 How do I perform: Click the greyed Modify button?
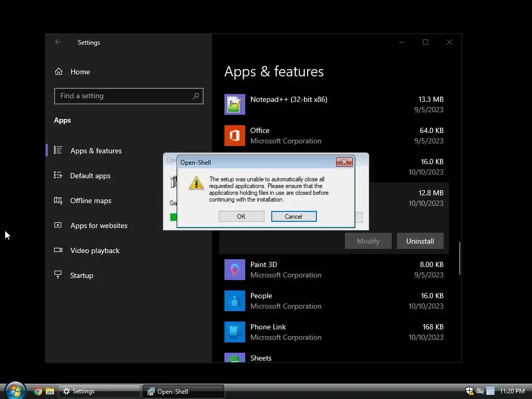[x=368, y=241]
